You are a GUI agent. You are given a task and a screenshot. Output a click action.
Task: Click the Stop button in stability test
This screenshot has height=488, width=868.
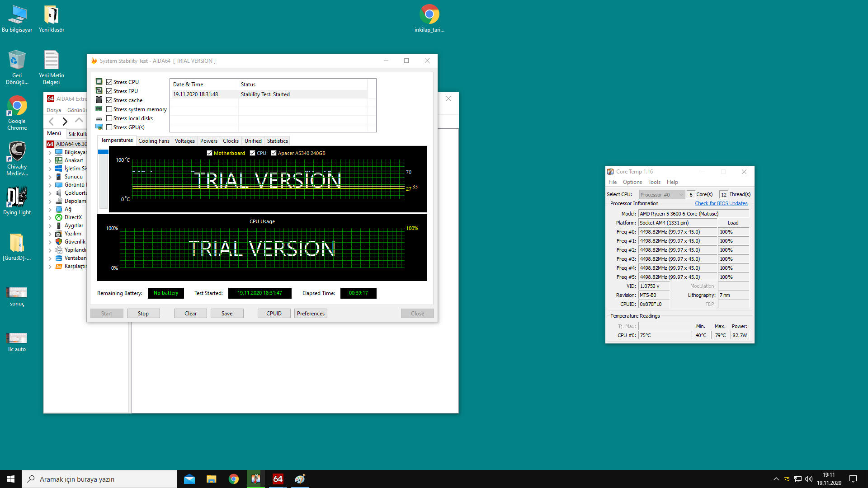click(x=142, y=314)
